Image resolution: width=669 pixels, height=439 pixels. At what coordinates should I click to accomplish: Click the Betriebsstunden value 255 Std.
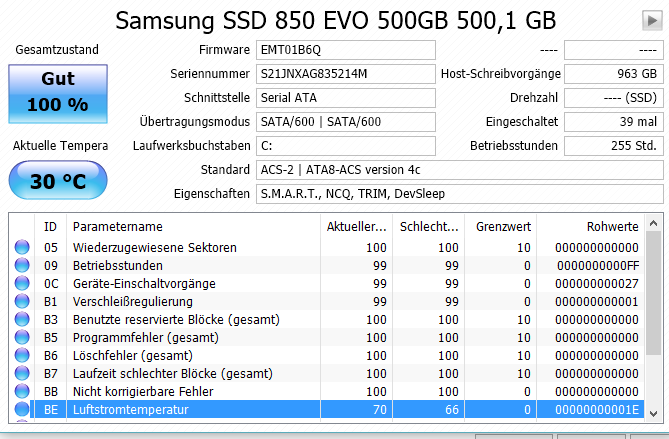pos(614,146)
